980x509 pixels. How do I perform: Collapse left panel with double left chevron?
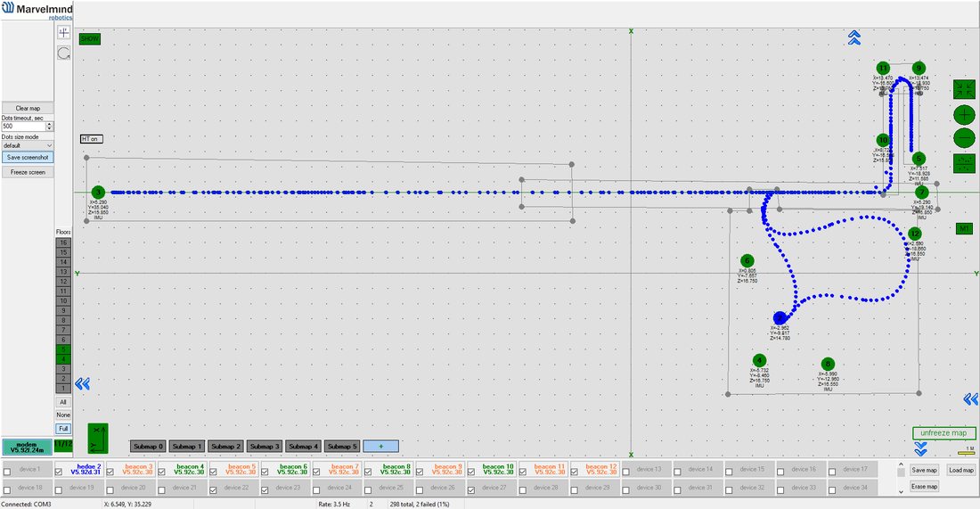(83, 383)
